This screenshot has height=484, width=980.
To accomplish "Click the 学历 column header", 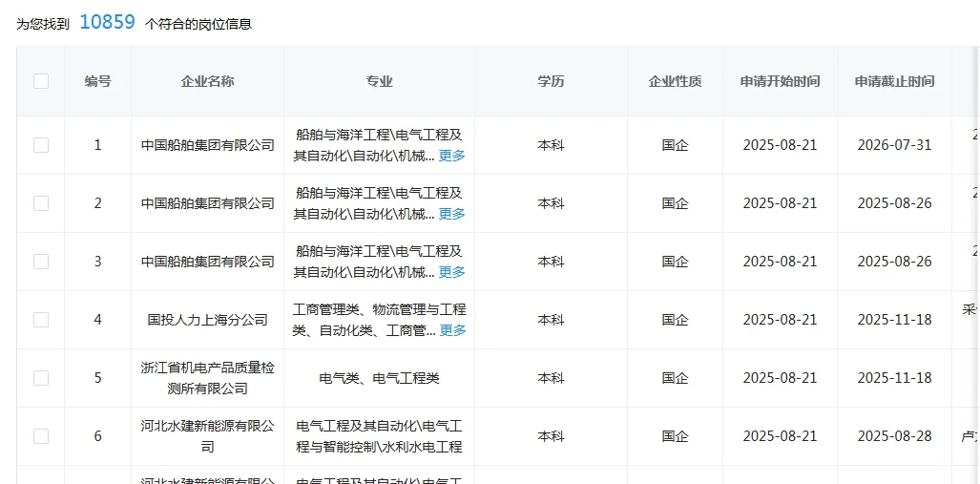I will tap(551, 81).
